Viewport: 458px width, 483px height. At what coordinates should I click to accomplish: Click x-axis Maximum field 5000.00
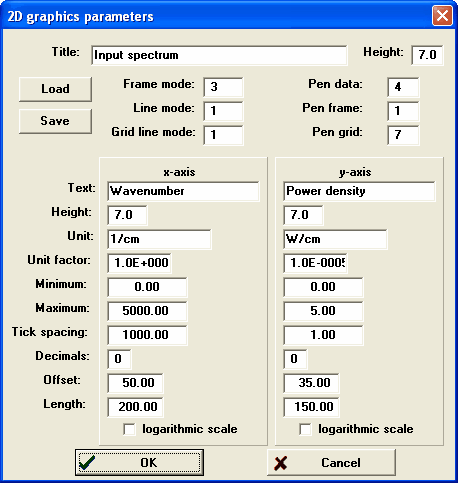[x=147, y=311]
